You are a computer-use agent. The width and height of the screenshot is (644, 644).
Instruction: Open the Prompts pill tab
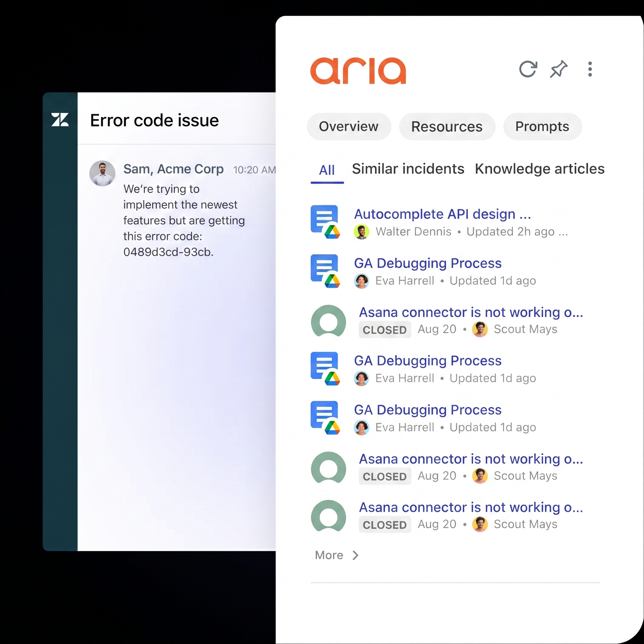[x=542, y=127]
